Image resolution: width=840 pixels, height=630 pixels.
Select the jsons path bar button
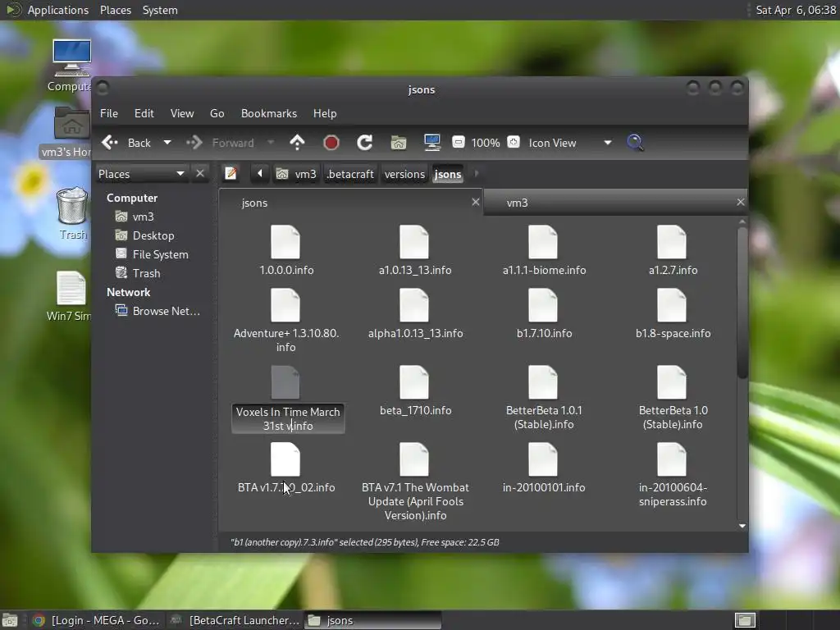(x=448, y=174)
